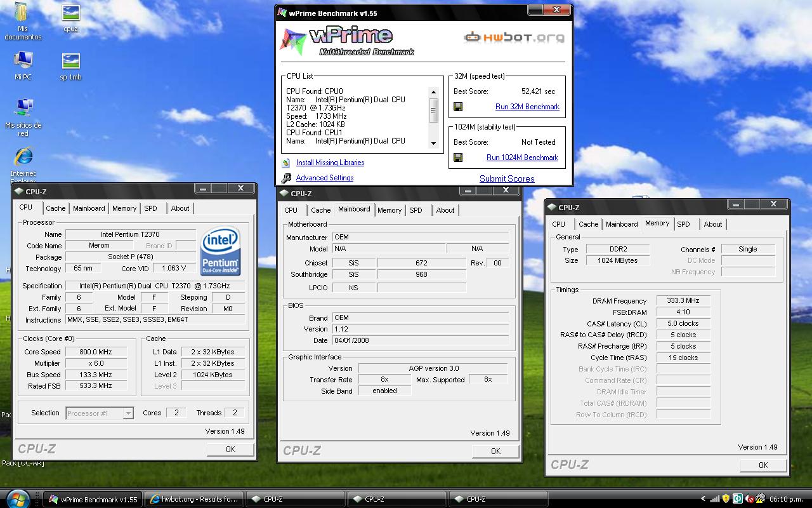
Task: Click the Windows Start orb
Action: coord(17,498)
